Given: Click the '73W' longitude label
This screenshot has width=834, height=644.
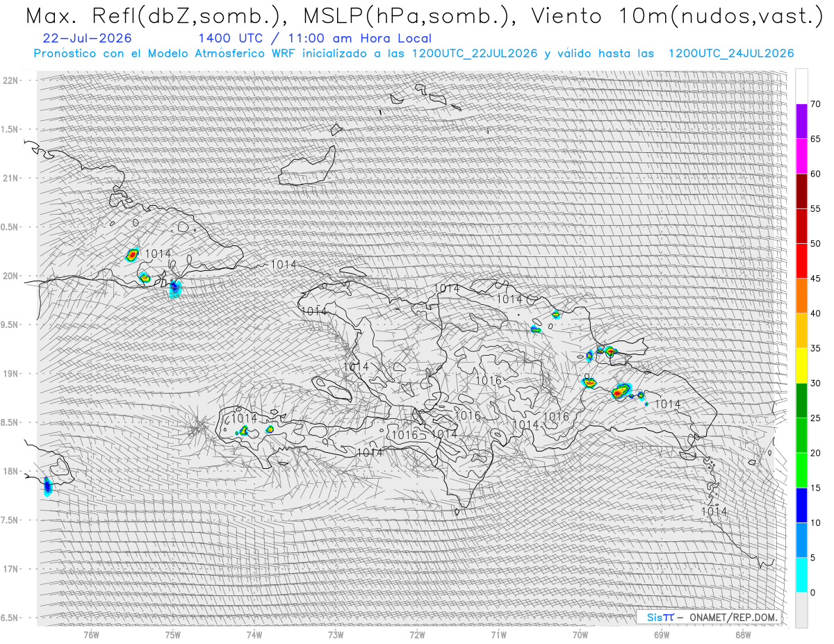Looking at the screenshot, I should point(336,634).
